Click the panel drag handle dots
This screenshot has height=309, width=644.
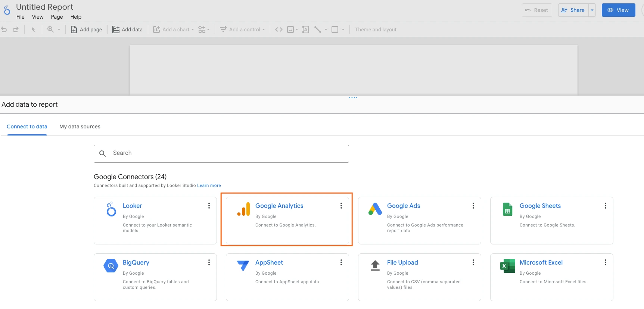[353, 97]
